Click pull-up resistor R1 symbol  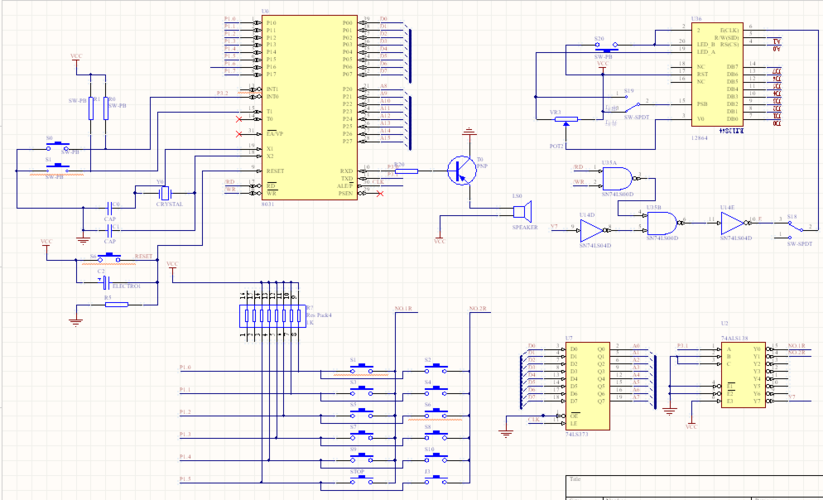(x=91, y=108)
